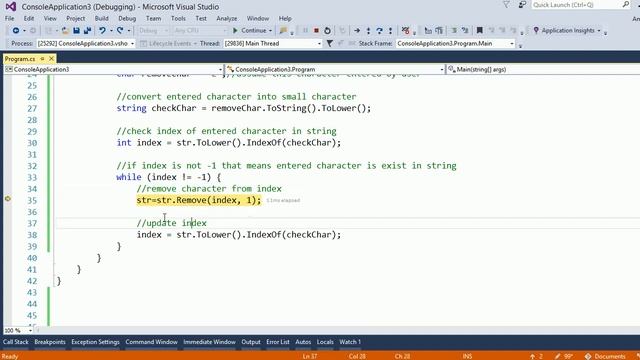Open the Tools menu
The height and width of the screenshot is (360, 640).
tap(178, 18)
